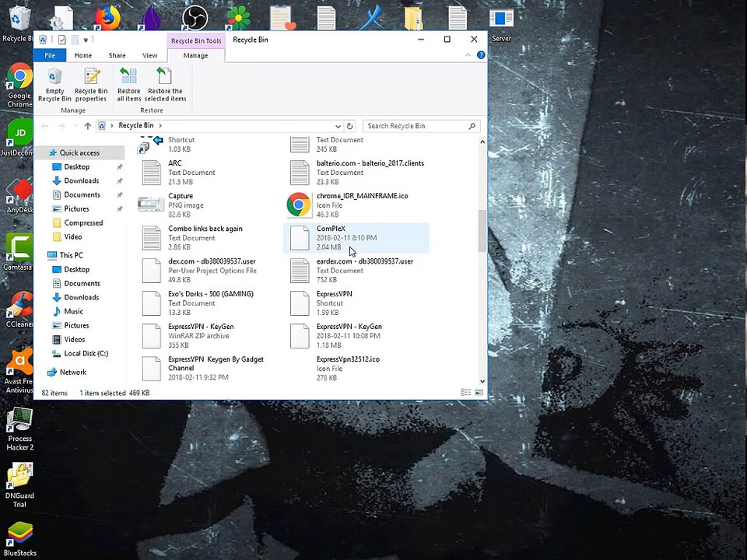Open Desktop under Quick access
The height and width of the screenshot is (560, 747).
77,166
